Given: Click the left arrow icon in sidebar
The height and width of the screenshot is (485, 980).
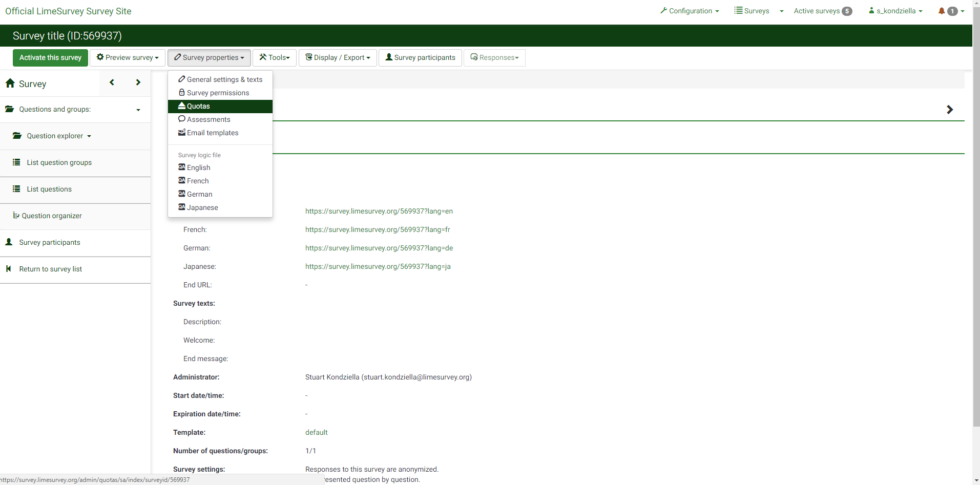Looking at the screenshot, I should 112,82.
